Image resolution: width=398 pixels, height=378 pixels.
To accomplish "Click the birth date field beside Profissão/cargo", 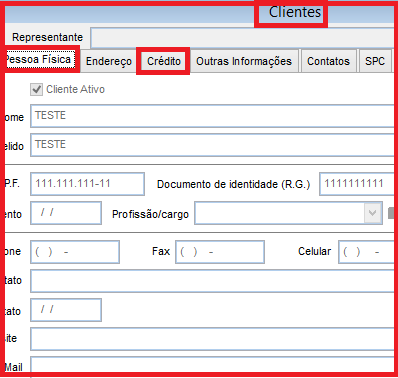I will click(x=66, y=213).
